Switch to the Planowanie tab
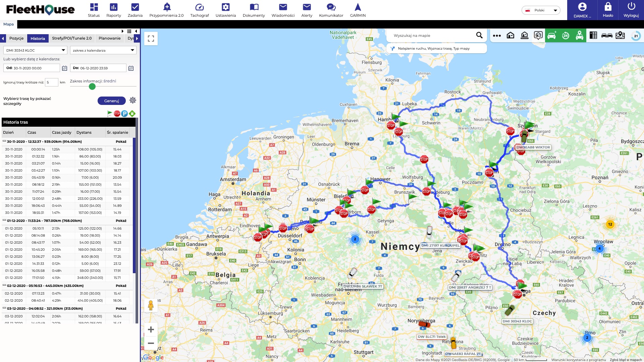Viewport: 644px width, 362px height. pos(109,38)
